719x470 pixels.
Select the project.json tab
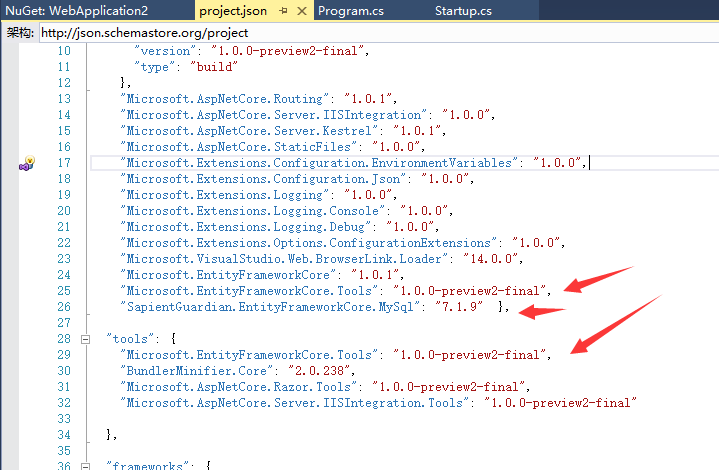[233, 11]
